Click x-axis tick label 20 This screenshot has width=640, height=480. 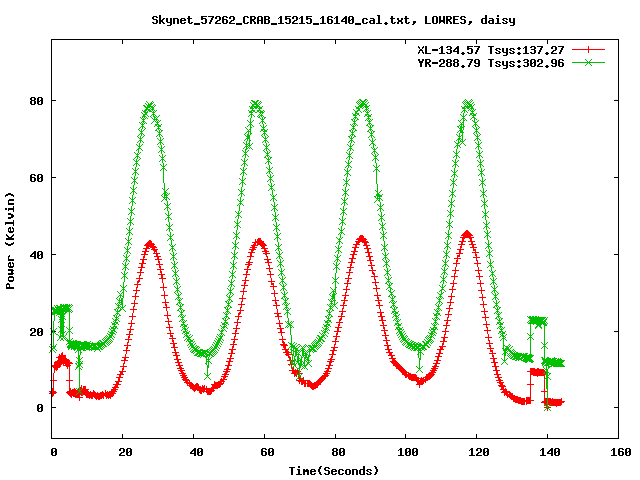click(125, 452)
